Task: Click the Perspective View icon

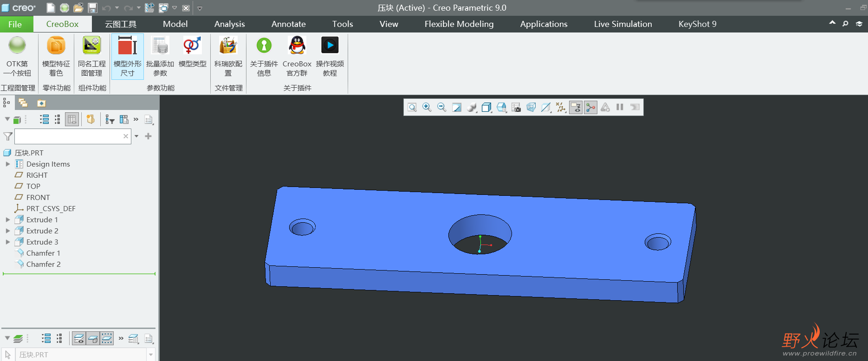Action: coord(531,108)
